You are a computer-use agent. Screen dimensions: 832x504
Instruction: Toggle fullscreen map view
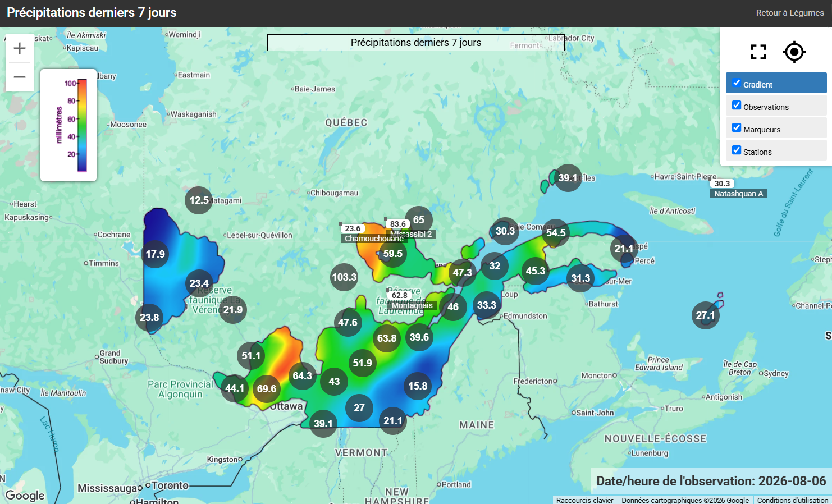[758, 52]
